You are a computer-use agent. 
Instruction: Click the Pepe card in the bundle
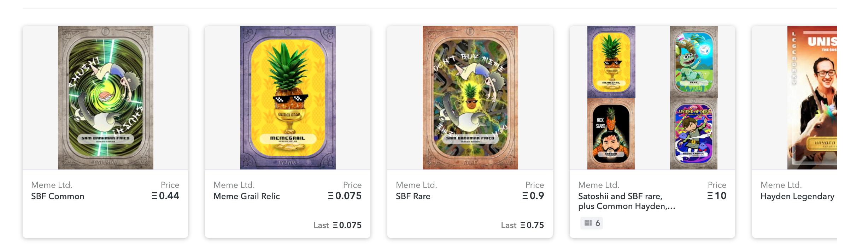click(694, 62)
